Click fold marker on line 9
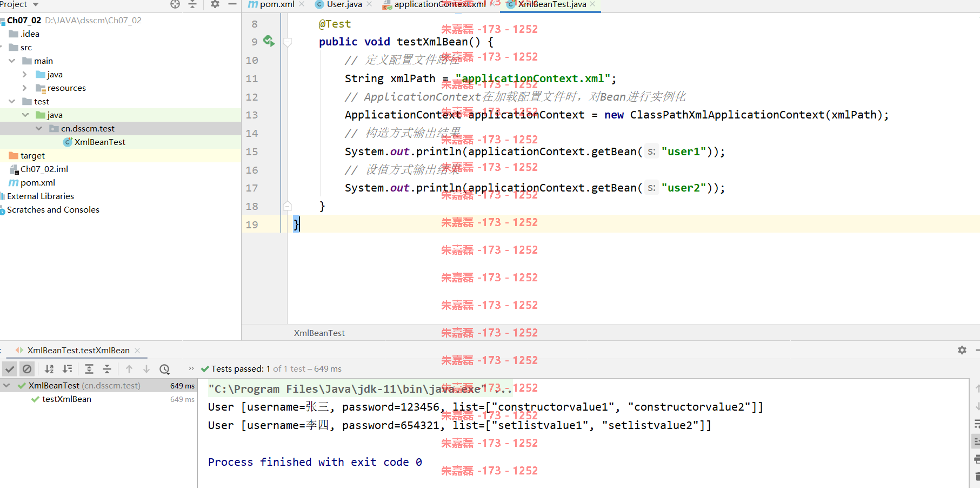Image resolution: width=980 pixels, height=488 pixels. click(288, 42)
